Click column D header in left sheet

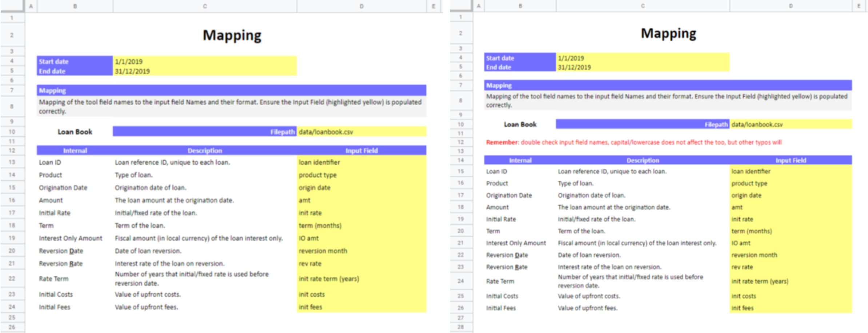(x=361, y=6)
